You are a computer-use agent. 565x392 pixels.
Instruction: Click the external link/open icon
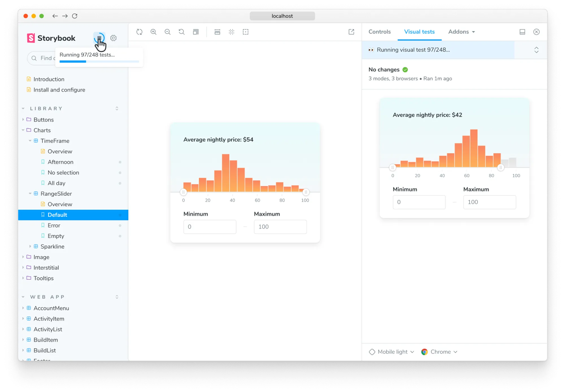(351, 32)
